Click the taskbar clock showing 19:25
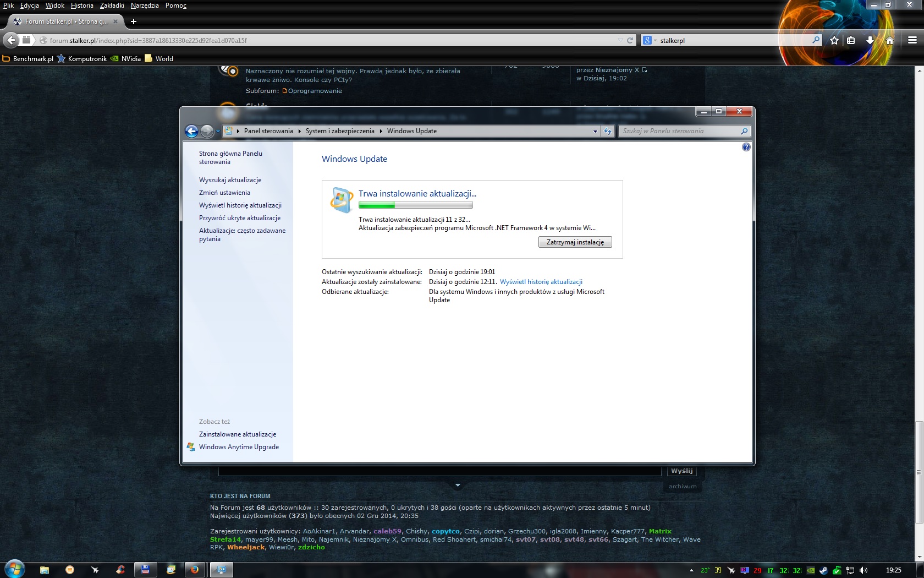This screenshot has width=924, height=578. click(894, 570)
